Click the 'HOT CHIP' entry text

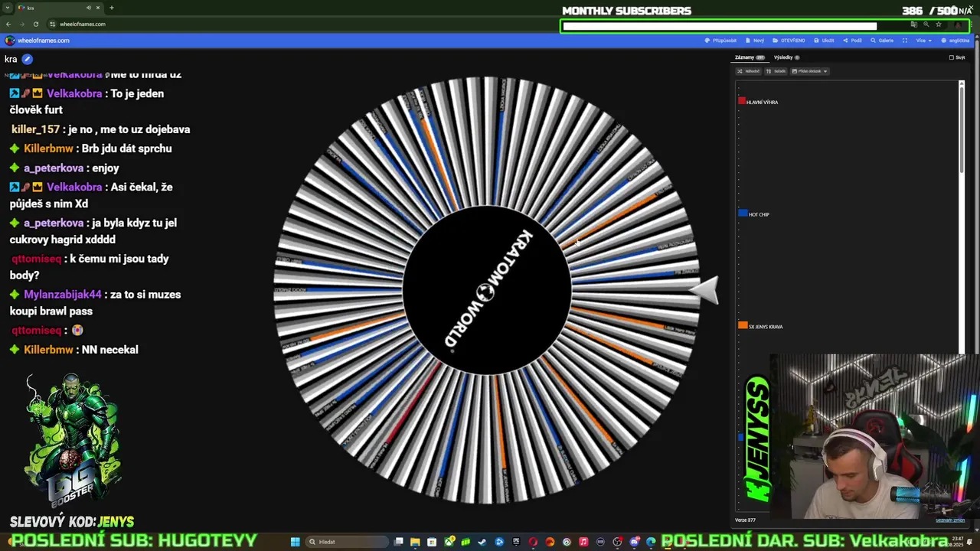click(759, 214)
